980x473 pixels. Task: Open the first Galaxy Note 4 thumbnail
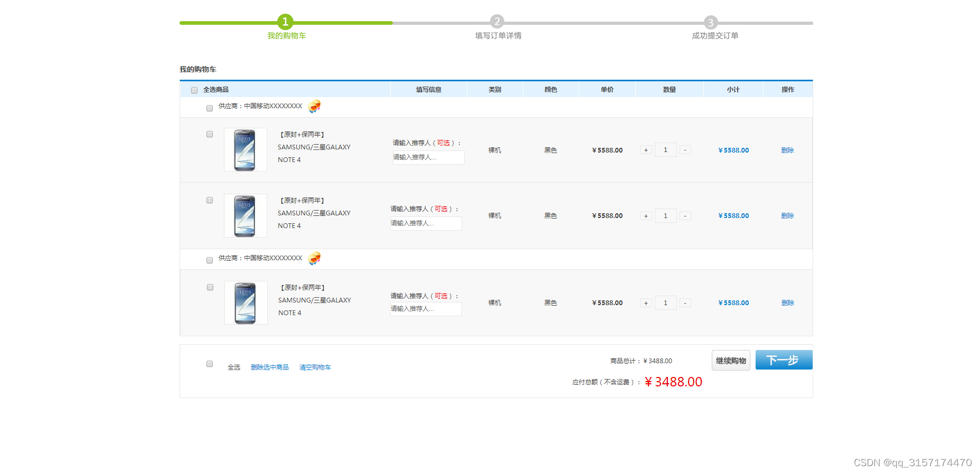click(246, 150)
